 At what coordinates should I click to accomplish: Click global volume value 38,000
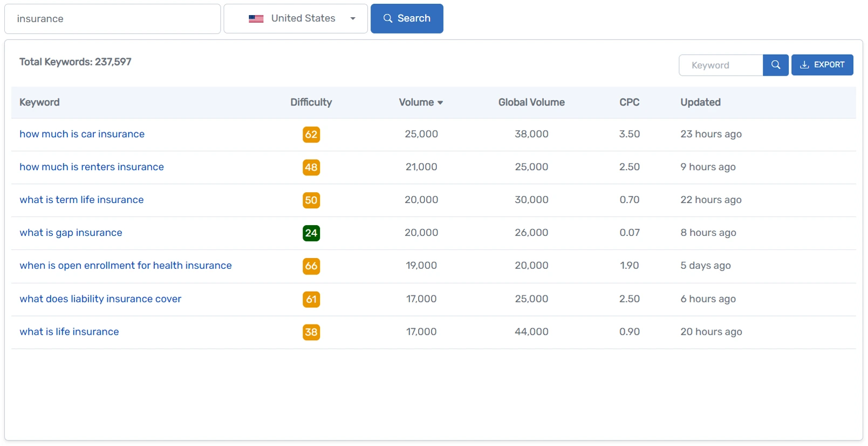[x=531, y=134]
